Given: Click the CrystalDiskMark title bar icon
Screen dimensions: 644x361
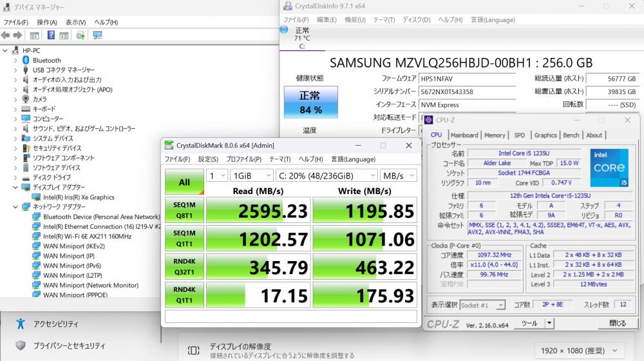Looking at the screenshot, I should [x=169, y=145].
